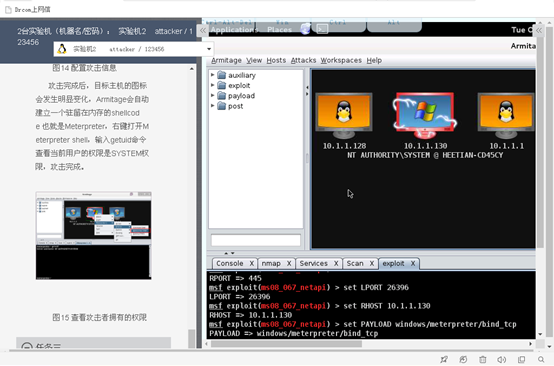Click the pin icon in the bottom toolbar

(444, 359)
